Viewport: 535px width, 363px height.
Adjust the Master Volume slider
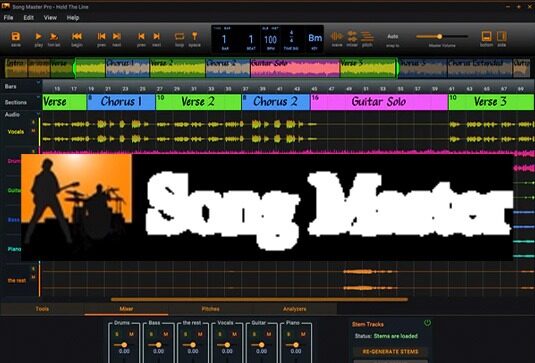(442, 37)
